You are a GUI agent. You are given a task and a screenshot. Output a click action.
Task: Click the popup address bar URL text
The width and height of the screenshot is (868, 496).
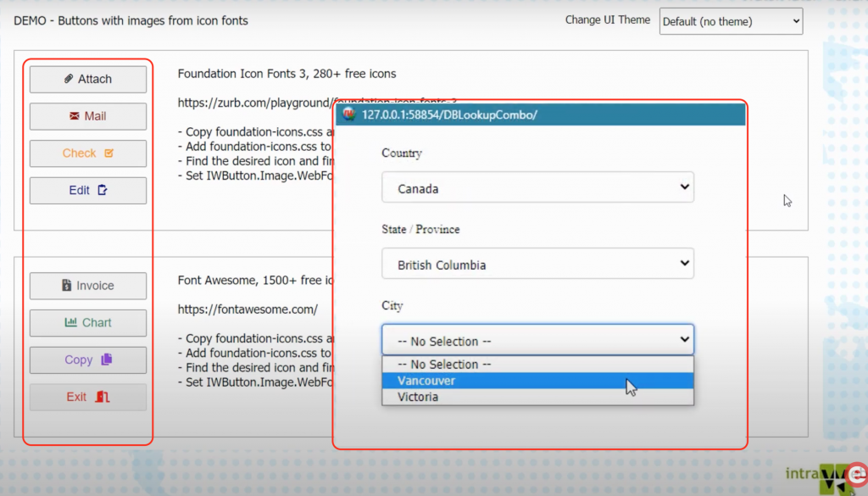pos(449,114)
